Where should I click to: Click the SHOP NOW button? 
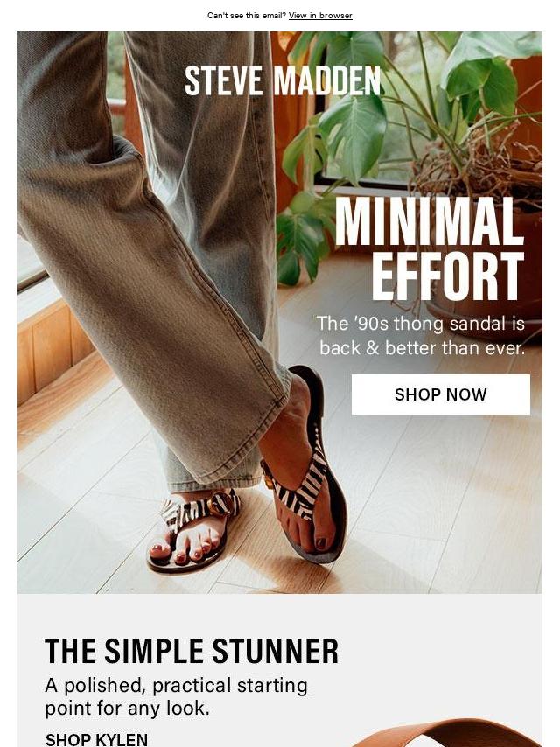pos(440,394)
